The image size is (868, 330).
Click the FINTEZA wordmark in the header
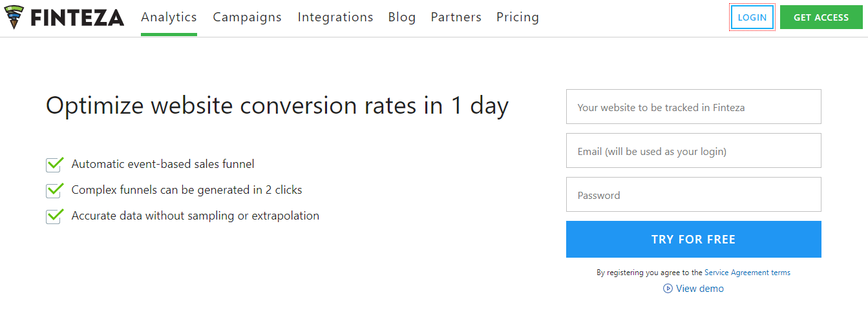coord(78,18)
